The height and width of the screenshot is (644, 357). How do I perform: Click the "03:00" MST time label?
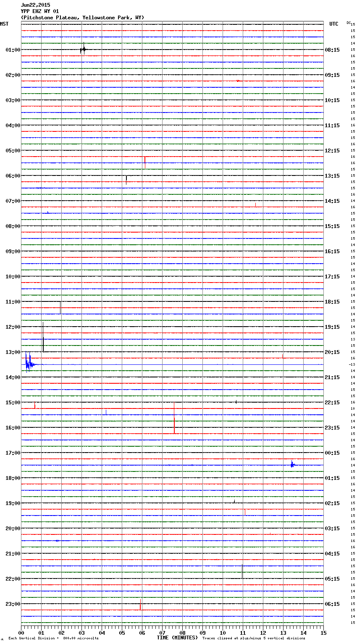[13, 100]
